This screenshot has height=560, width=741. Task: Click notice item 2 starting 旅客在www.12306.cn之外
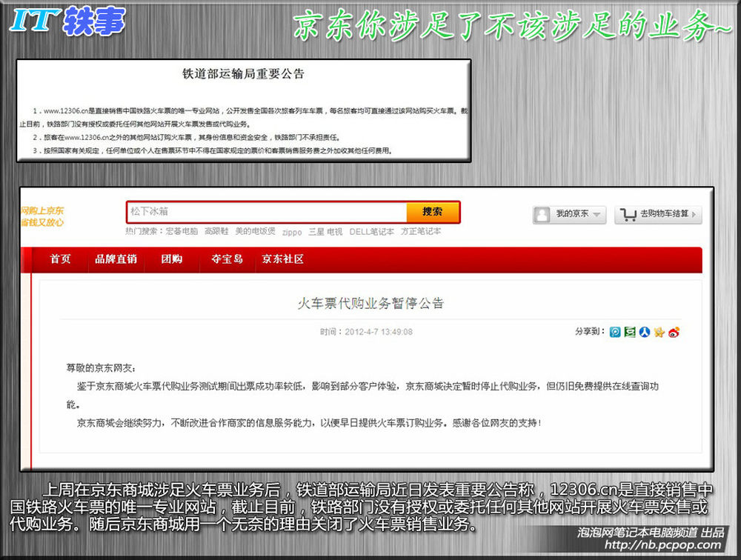[x=186, y=138]
